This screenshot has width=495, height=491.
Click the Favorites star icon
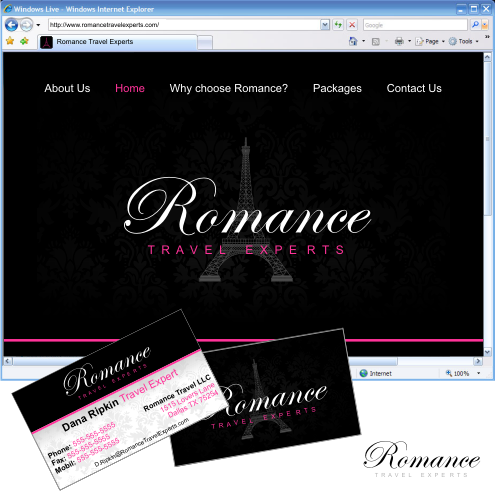[10, 41]
